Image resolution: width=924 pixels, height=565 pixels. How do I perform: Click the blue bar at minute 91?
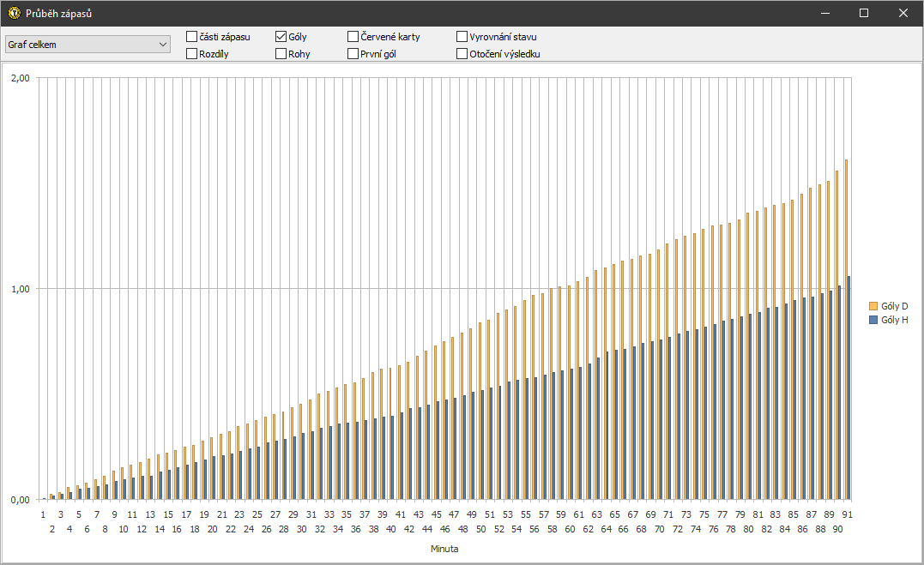click(849, 388)
